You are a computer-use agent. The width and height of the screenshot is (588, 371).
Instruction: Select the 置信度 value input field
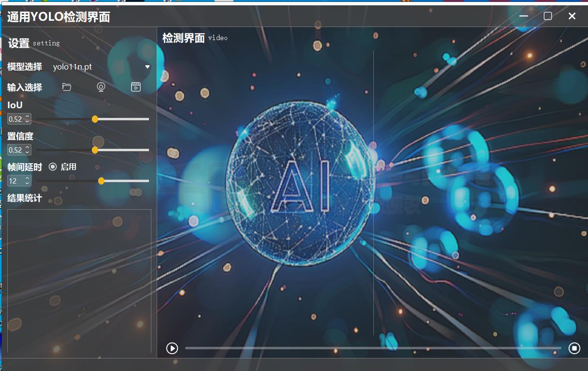[x=15, y=150]
